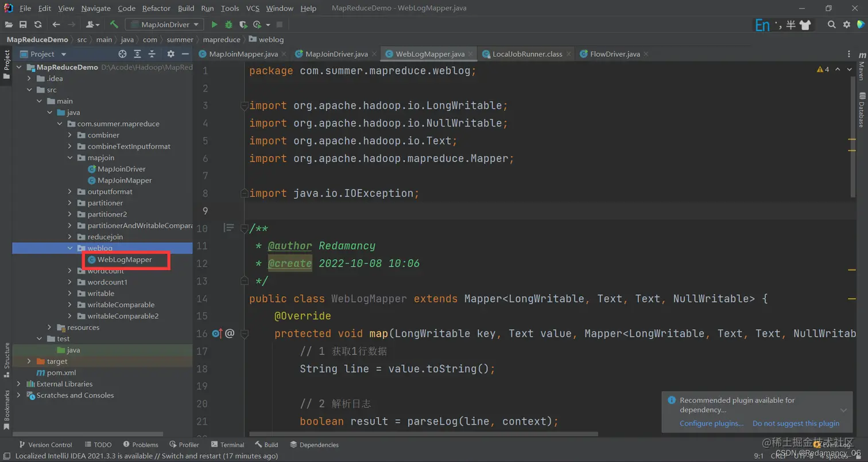Expand the target folder
The image size is (868, 462).
[x=29, y=361]
